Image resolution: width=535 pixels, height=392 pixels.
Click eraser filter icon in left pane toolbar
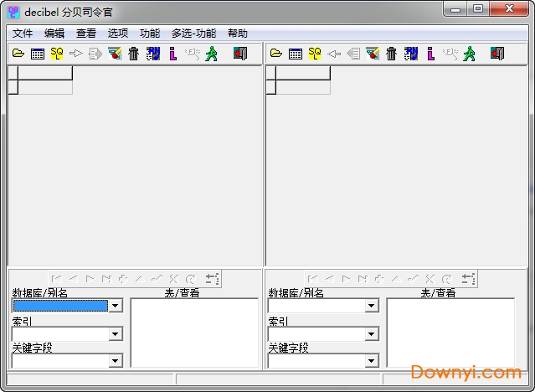pyautogui.click(x=115, y=54)
